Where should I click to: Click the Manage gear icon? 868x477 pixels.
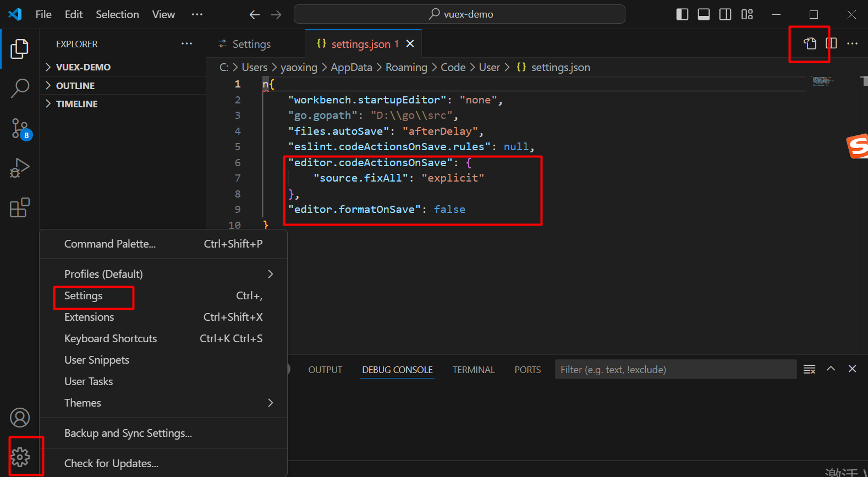[x=20, y=457]
